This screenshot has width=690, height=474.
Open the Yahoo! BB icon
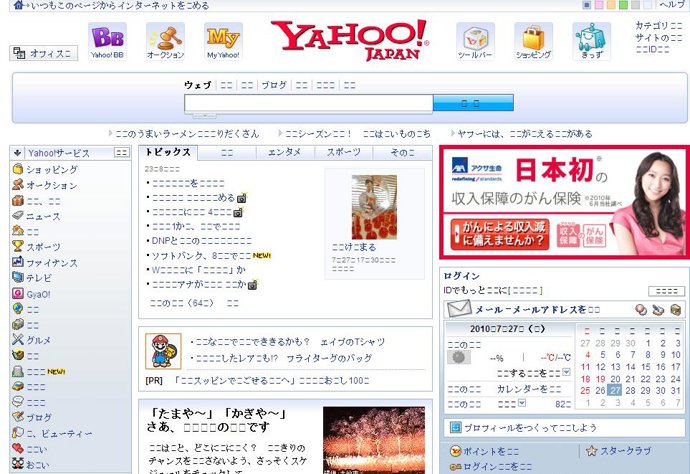click(x=107, y=41)
